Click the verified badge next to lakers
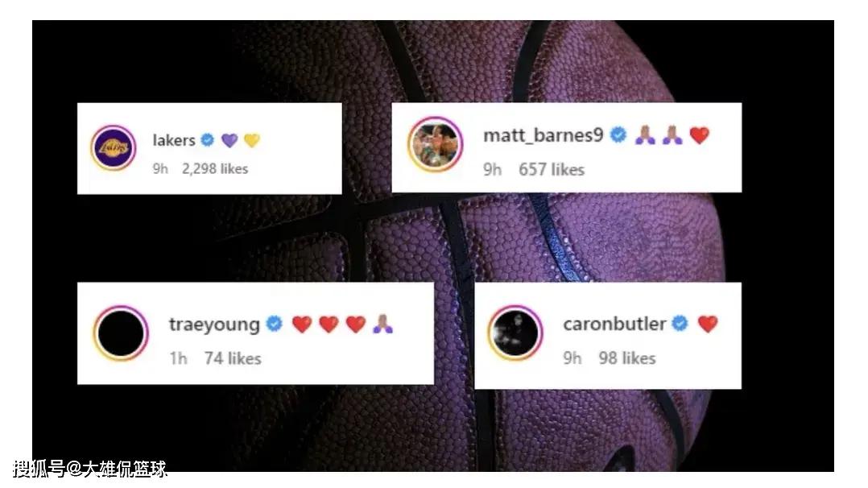The image size is (868, 488). [x=208, y=140]
